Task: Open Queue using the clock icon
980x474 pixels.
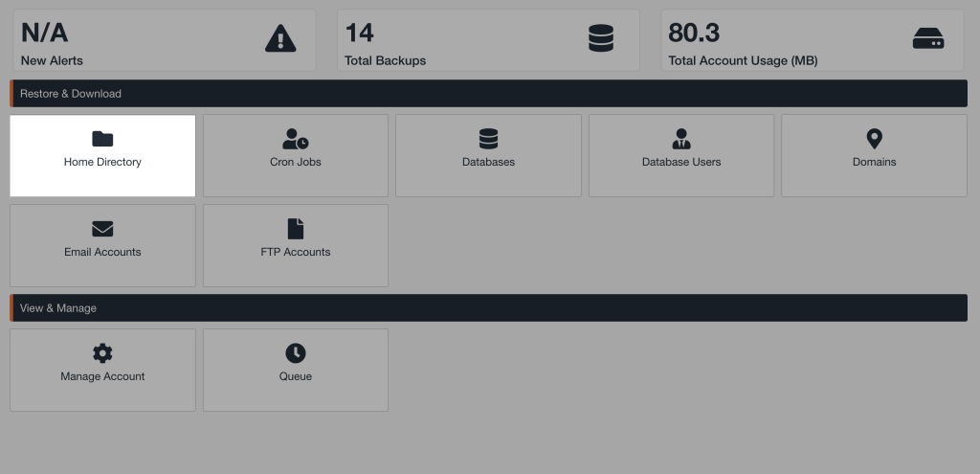Action: [x=295, y=353]
